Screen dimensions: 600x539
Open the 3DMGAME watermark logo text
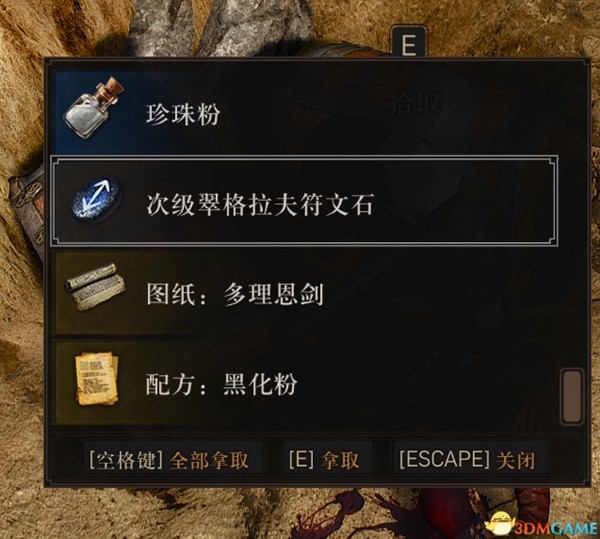(556, 529)
